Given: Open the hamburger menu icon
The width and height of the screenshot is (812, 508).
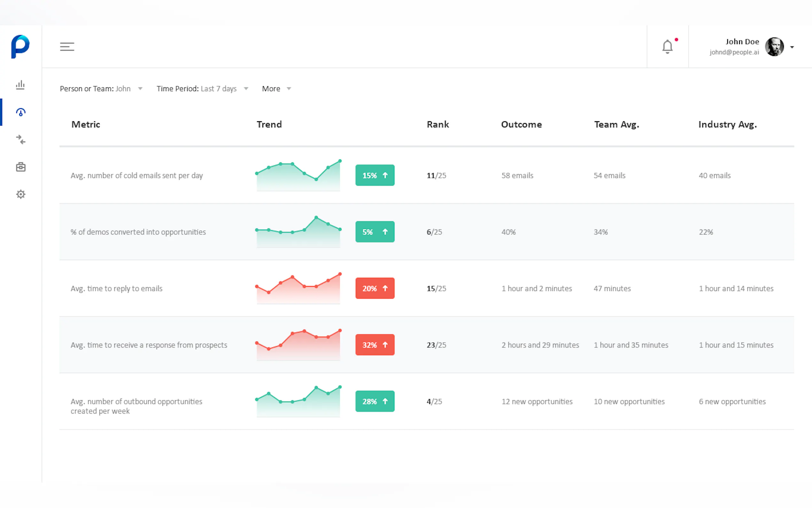Looking at the screenshot, I should click(x=67, y=47).
